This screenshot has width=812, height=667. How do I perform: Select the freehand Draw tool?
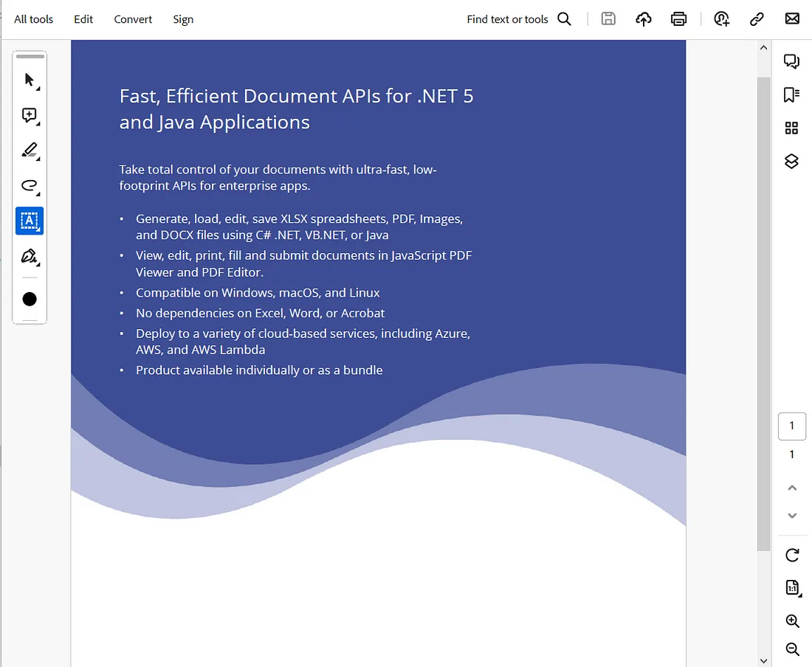[30, 186]
